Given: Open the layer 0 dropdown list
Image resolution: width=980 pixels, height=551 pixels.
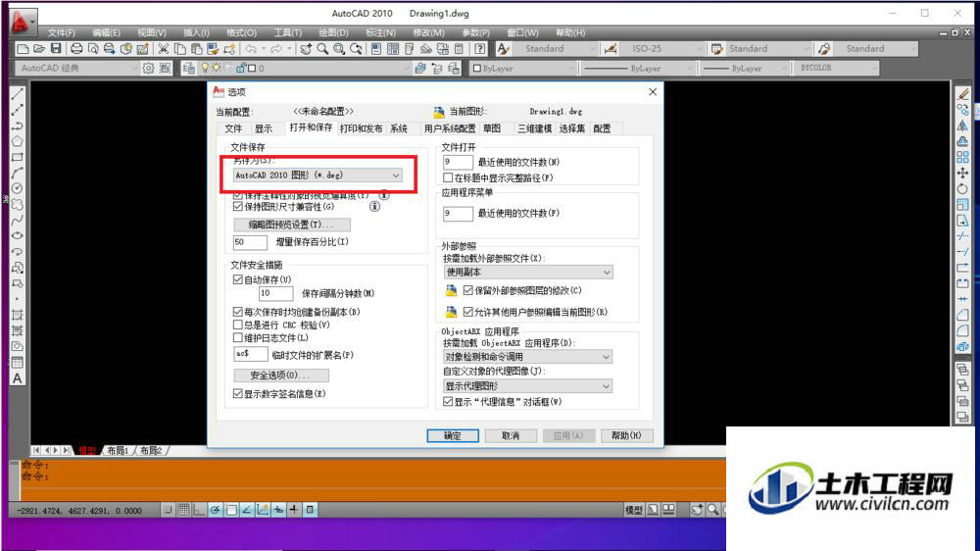Looking at the screenshot, I should click(x=303, y=69).
